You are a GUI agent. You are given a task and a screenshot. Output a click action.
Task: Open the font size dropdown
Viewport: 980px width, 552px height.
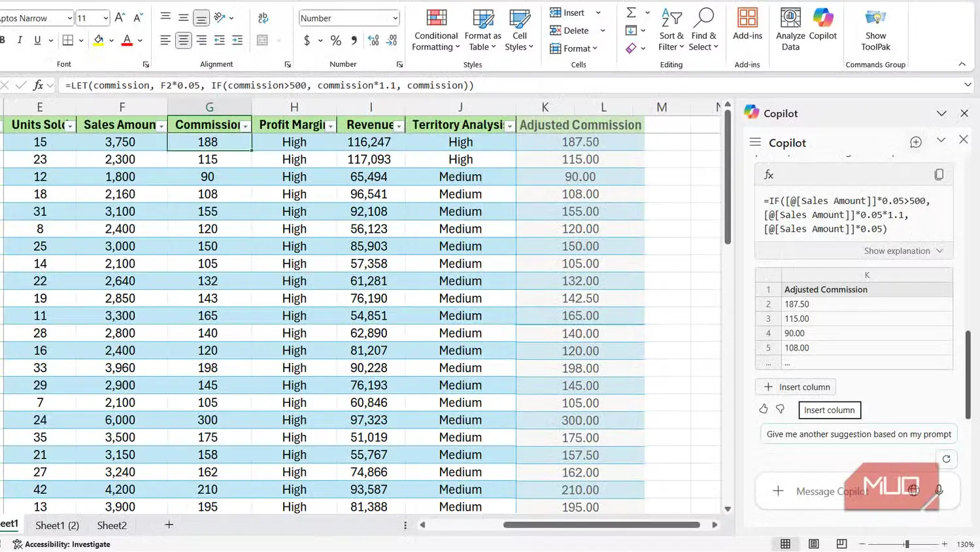[105, 18]
